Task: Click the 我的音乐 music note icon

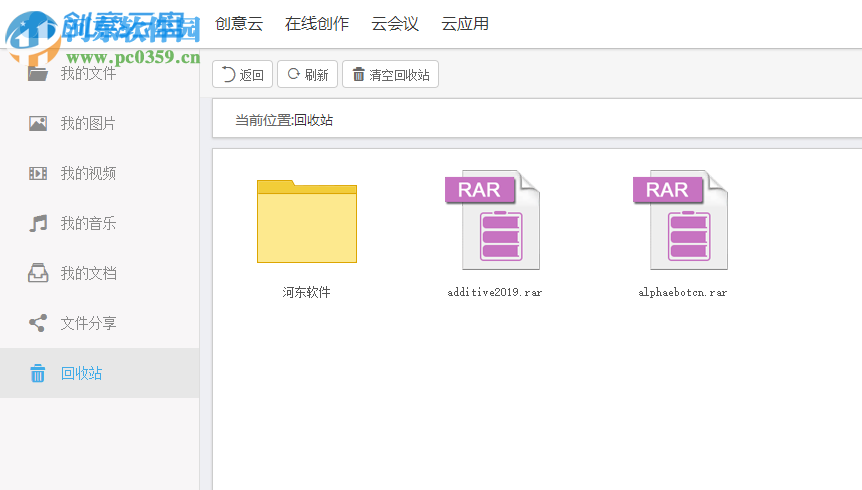Action: pos(38,223)
